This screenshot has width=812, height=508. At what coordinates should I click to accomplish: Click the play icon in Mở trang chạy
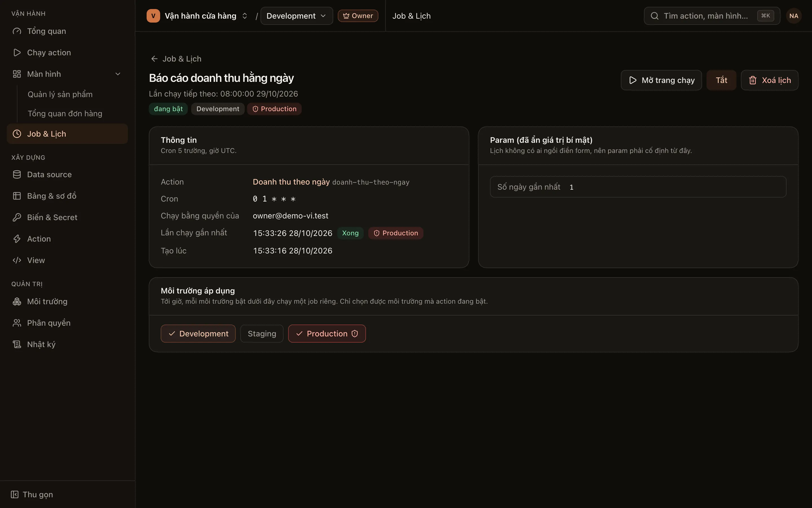click(633, 80)
